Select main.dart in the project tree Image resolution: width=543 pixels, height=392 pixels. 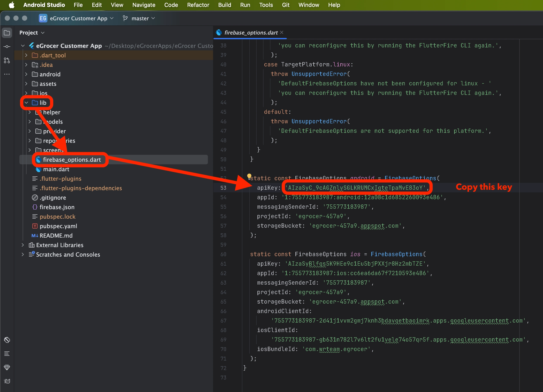click(x=56, y=169)
